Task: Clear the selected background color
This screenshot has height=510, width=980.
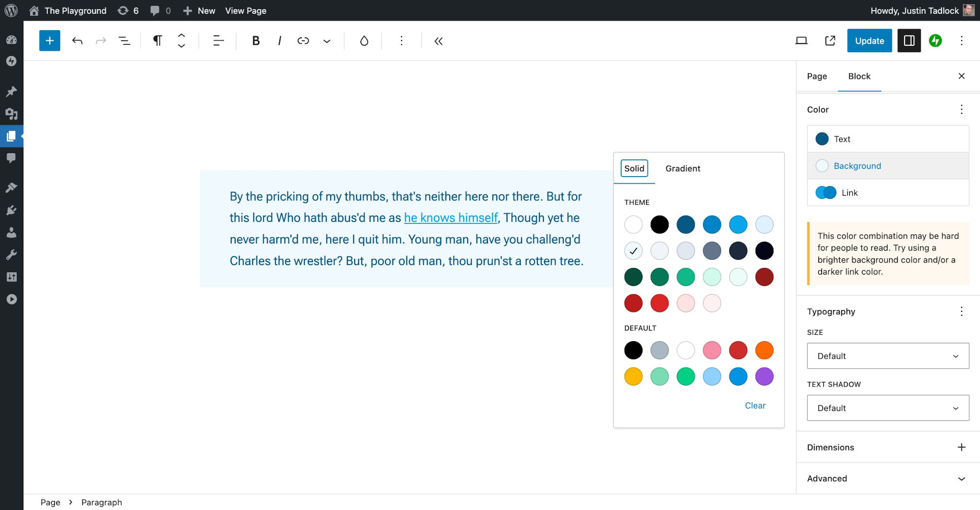Action: point(755,405)
